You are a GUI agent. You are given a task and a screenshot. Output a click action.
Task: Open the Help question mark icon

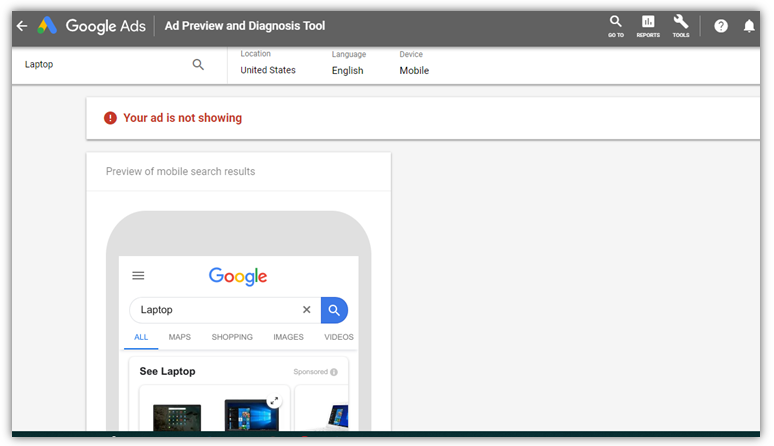click(x=721, y=26)
